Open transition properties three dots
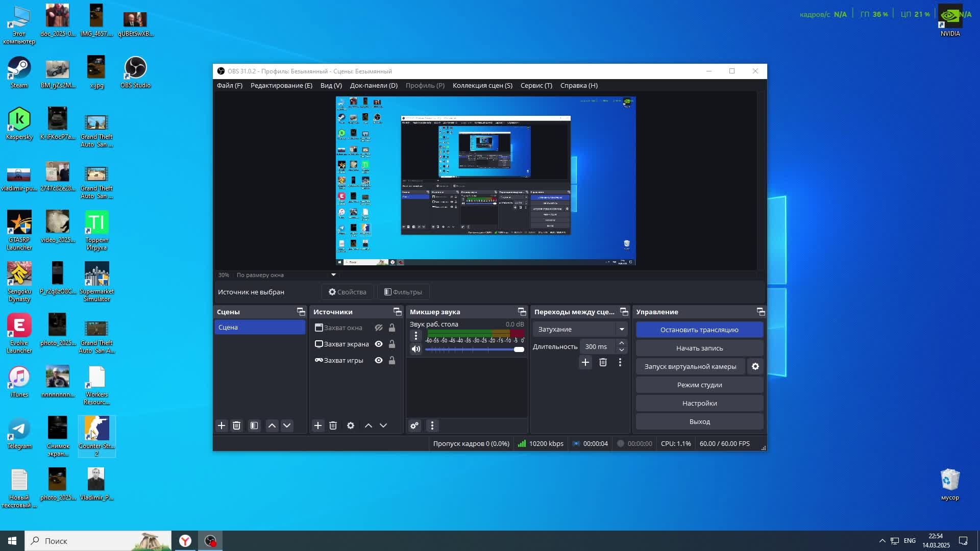This screenshot has width=980, height=551. [620, 362]
